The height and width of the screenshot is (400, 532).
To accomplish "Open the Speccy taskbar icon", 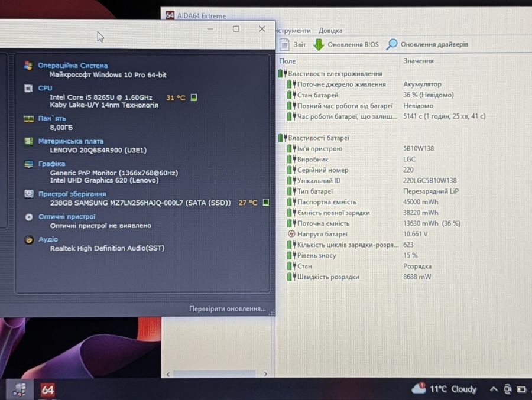I will point(20,389).
